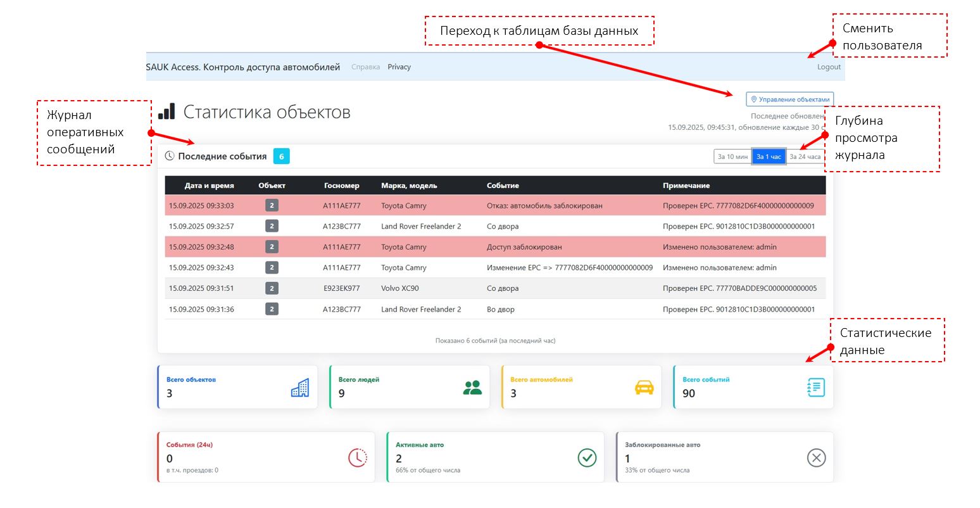Viewport: 980px width, 508px height.
Task: Click plate E923EK977 in the table
Action: click(342, 288)
